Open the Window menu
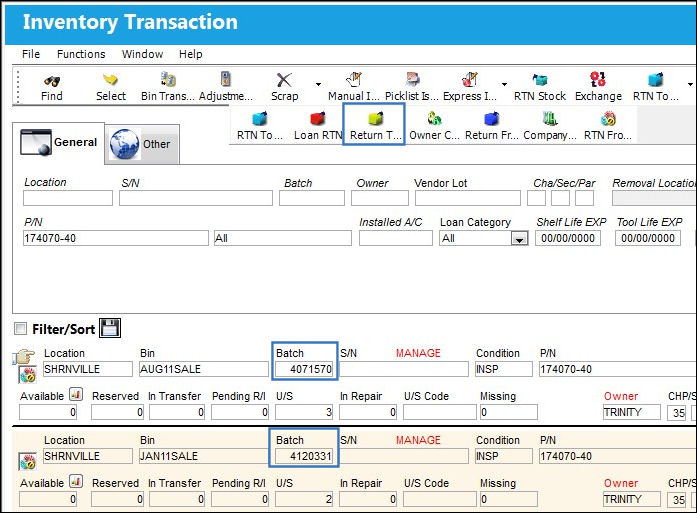Screen dimensions: 697x513 click(x=142, y=54)
